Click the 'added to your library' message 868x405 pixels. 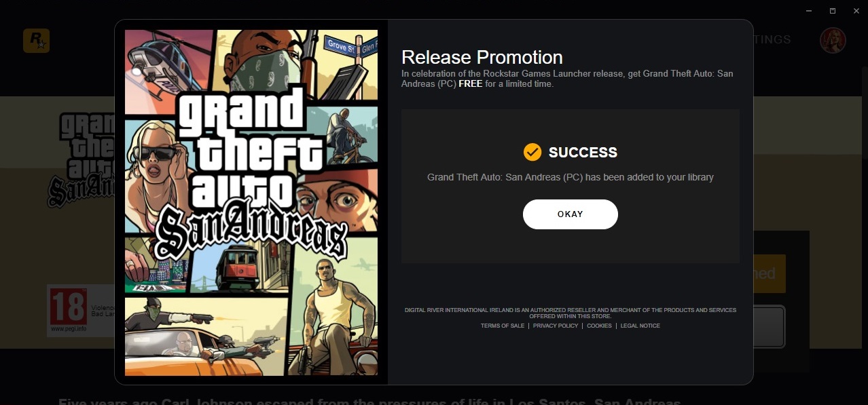(571, 177)
